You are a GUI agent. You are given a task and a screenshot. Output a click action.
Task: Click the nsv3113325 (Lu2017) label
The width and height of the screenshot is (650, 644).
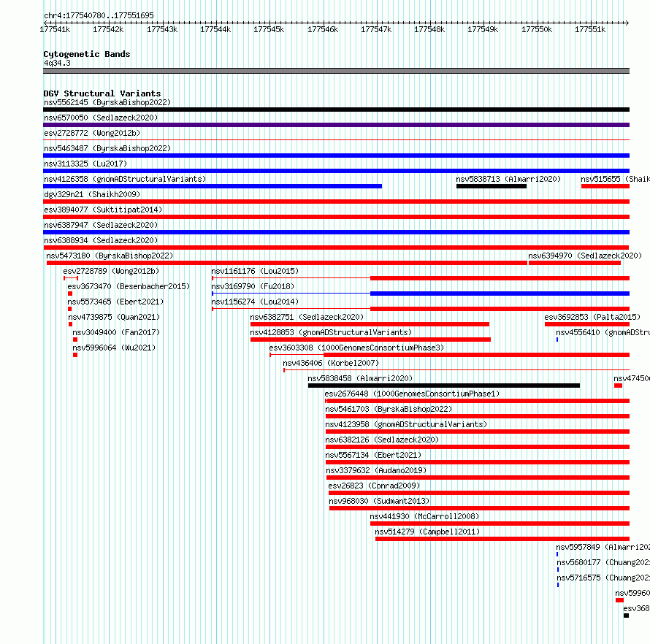point(85,164)
